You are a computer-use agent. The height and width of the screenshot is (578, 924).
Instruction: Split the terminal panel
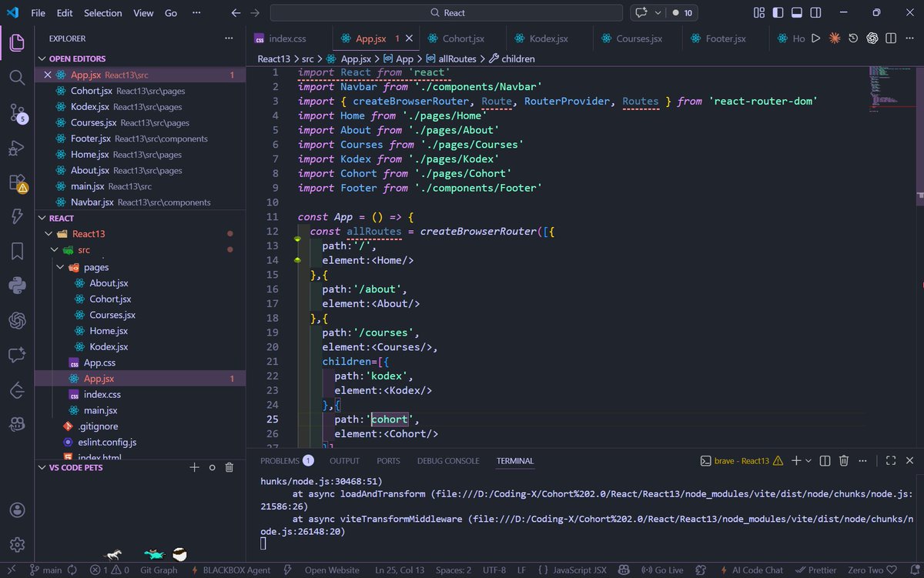[x=825, y=460]
